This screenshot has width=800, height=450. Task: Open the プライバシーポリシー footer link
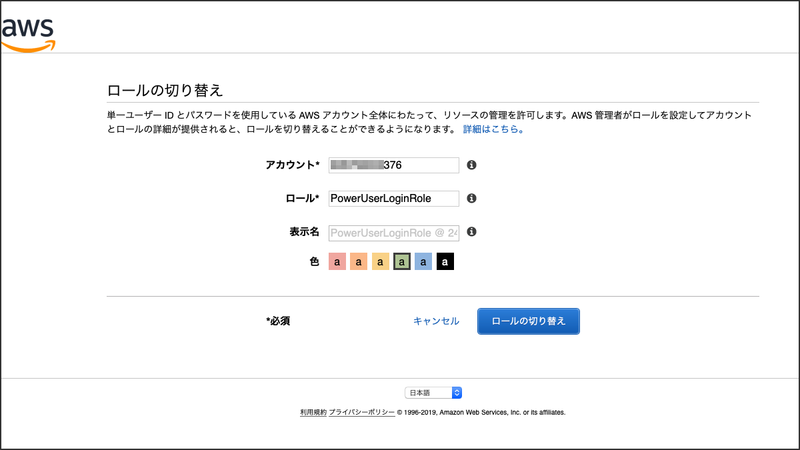(x=361, y=412)
